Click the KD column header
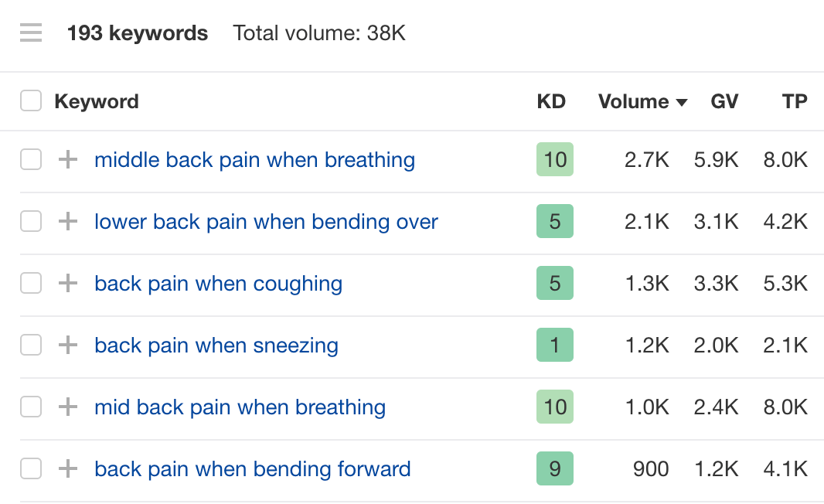Viewport: 824px width, 504px height. 551,101
